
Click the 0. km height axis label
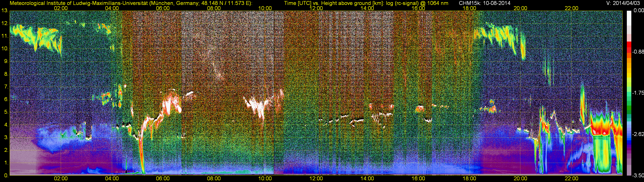tap(6, 176)
